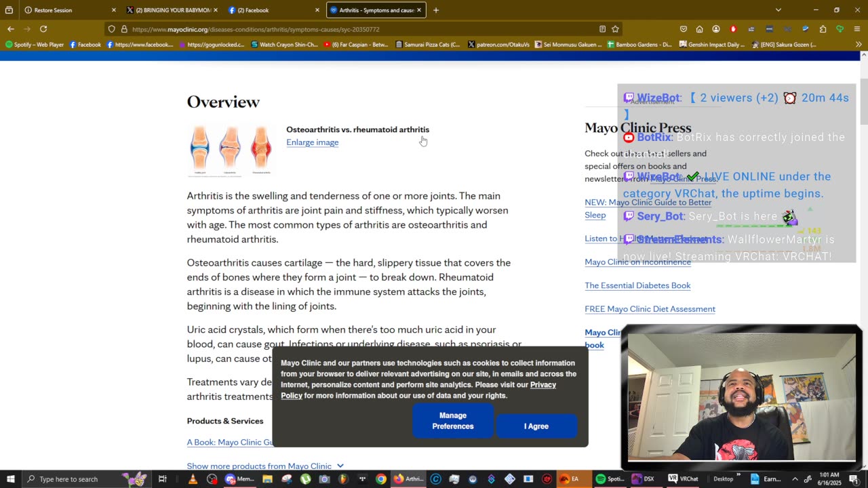Open File Explorer from the taskbar
Viewport: 868px width, 488px height.
(x=268, y=479)
